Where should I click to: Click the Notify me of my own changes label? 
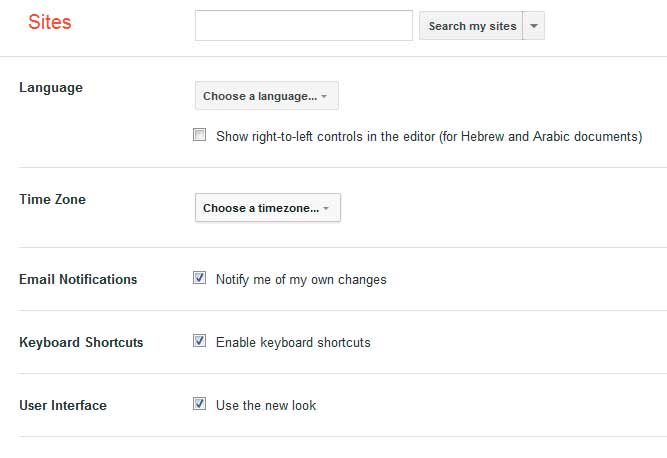coord(301,279)
